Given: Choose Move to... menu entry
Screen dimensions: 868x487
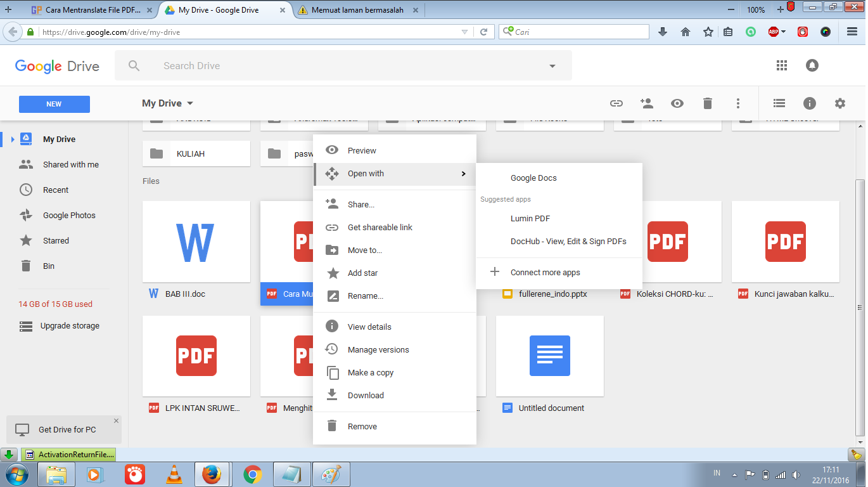Looking at the screenshot, I should 395,250.
